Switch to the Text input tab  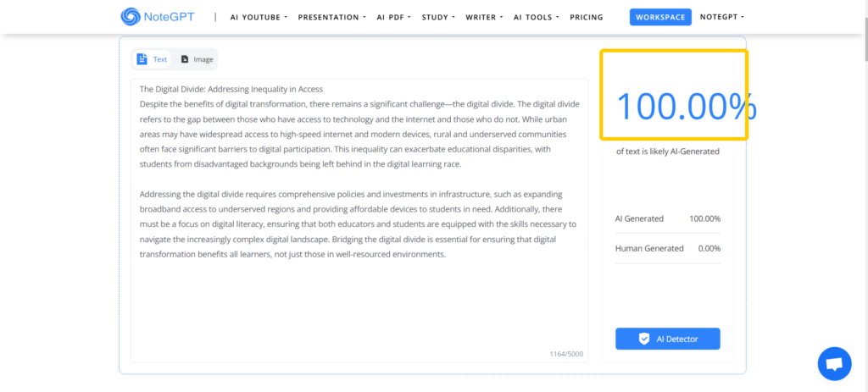click(x=153, y=59)
